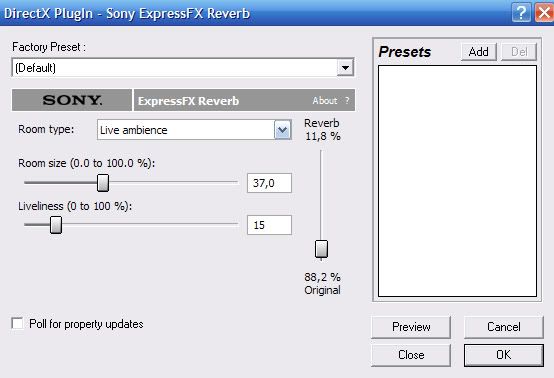Click the title bar help question icon
The image size is (554, 378).
(521, 13)
